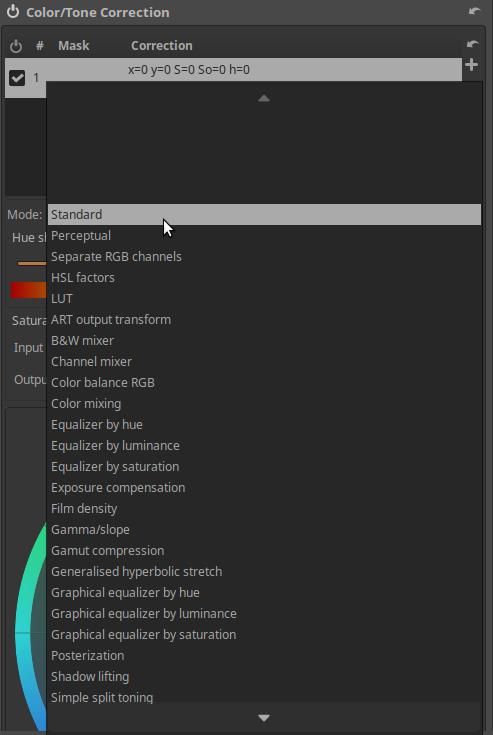Select Color balance RGB entry
The width and height of the screenshot is (493, 735).
click(x=264, y=382)
